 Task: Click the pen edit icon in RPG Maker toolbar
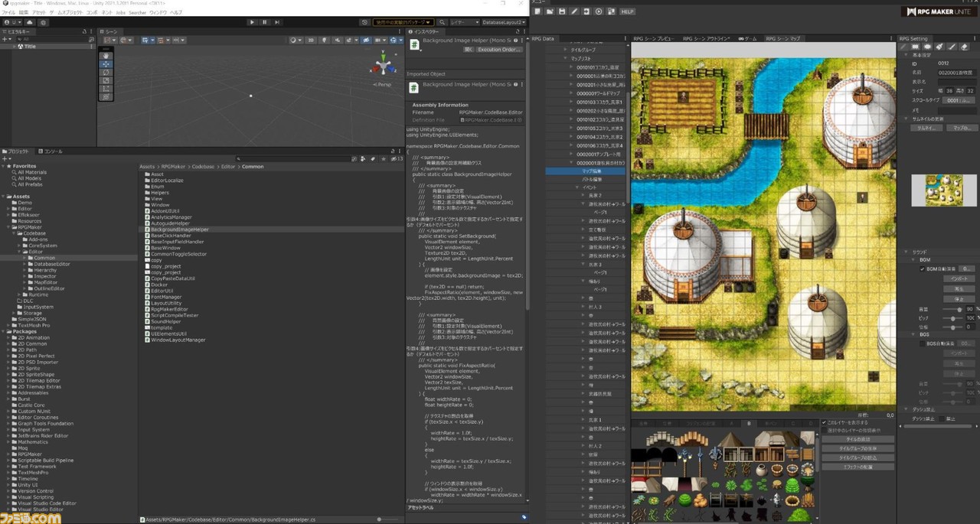click(574, 11)
